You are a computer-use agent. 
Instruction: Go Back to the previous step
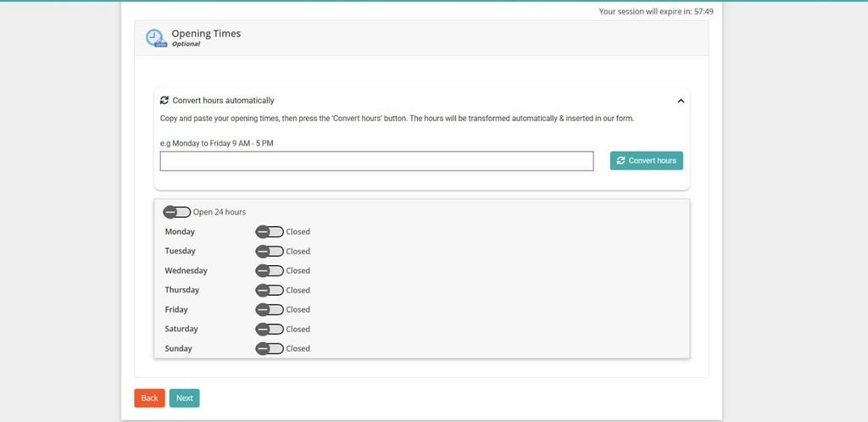(x=149, y=398)
